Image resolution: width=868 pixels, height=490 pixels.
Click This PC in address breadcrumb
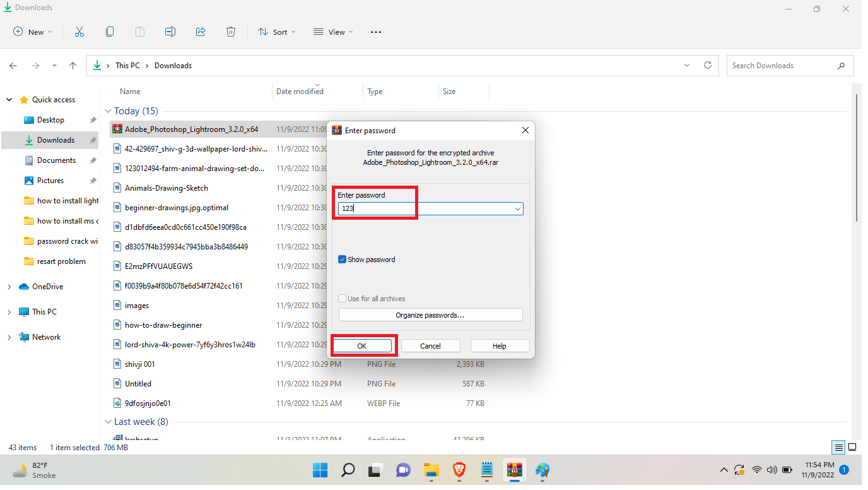(x=127, y=66)
